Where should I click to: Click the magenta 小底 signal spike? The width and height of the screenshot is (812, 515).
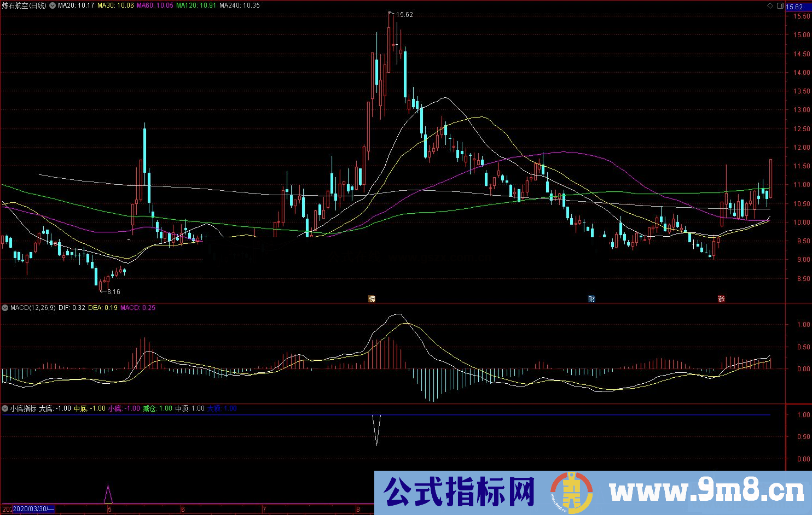point(108,494)
